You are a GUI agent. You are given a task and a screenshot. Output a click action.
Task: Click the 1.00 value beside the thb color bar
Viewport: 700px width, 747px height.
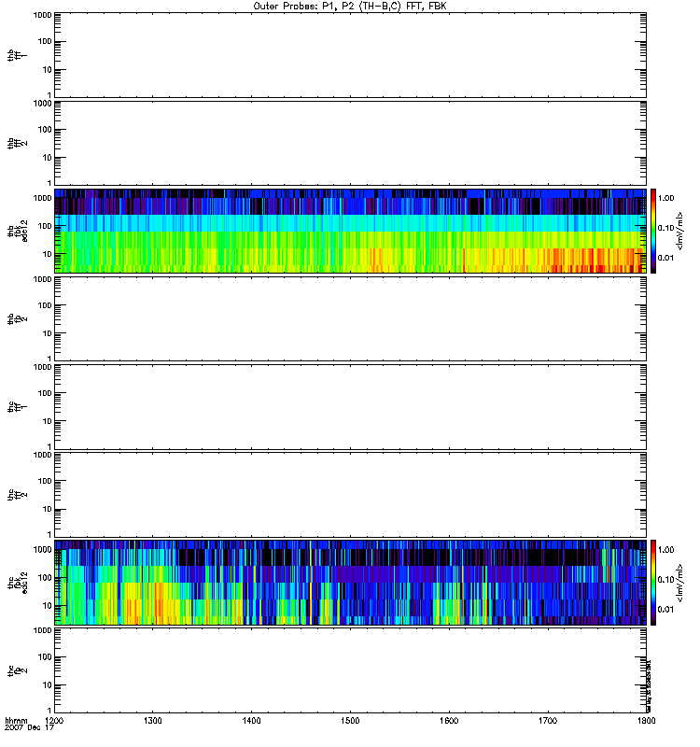[665, 198]
